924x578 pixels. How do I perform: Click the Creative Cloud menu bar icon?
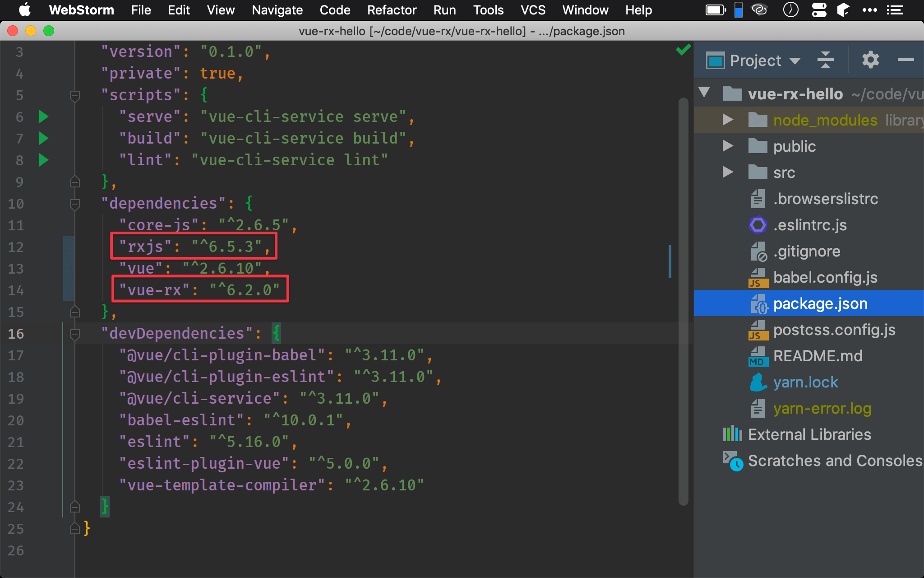pos(759,9)
